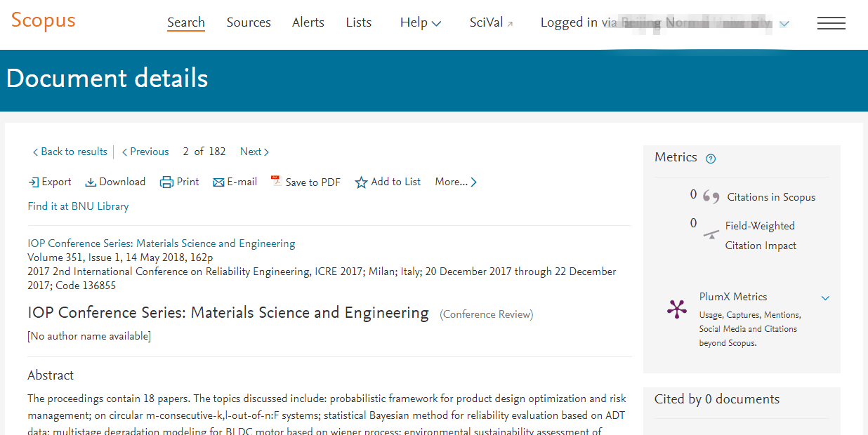Click the Download tray icon

pos(91,182)
